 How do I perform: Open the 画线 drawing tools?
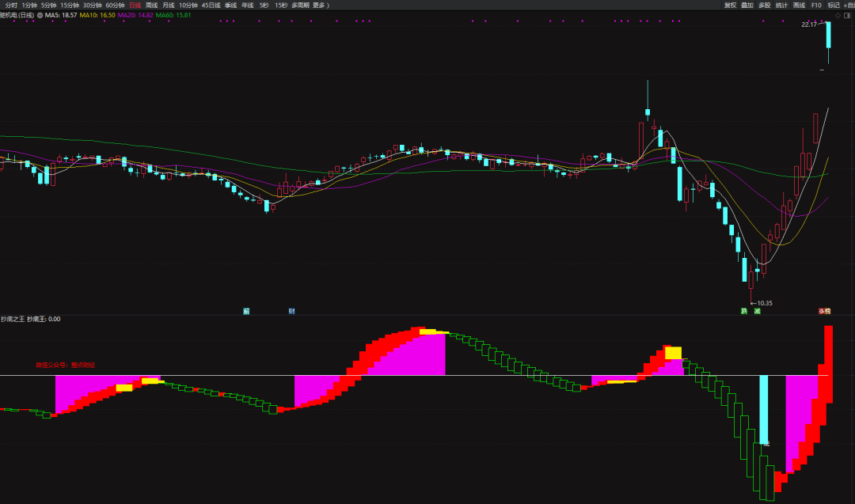[799, 5]
